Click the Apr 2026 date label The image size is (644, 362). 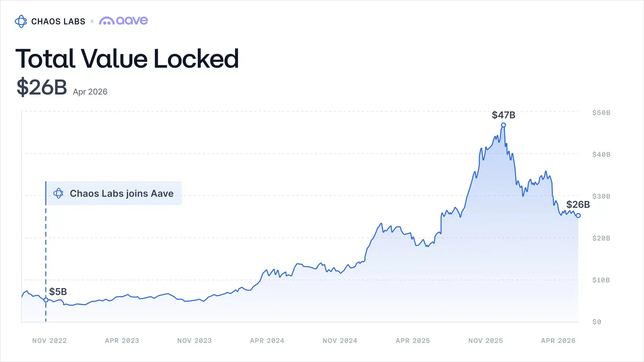point(90,92)
